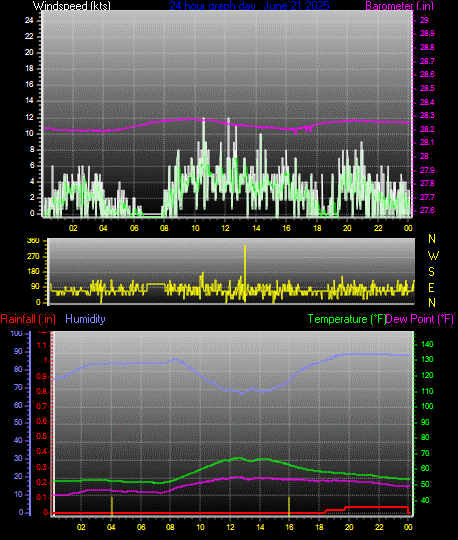The width and height of the screenshot is (458, 540).
Task: Click rainfall scale value 0.1
Action: point(42,497)
